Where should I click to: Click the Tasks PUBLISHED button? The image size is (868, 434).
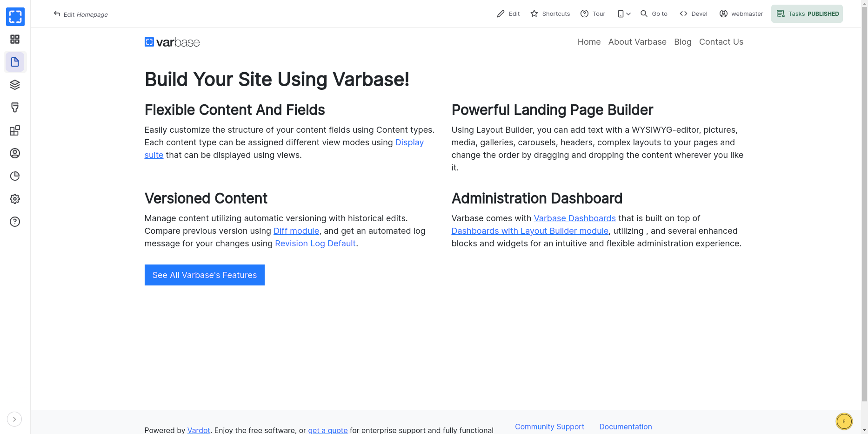click(x=807, y=14)
